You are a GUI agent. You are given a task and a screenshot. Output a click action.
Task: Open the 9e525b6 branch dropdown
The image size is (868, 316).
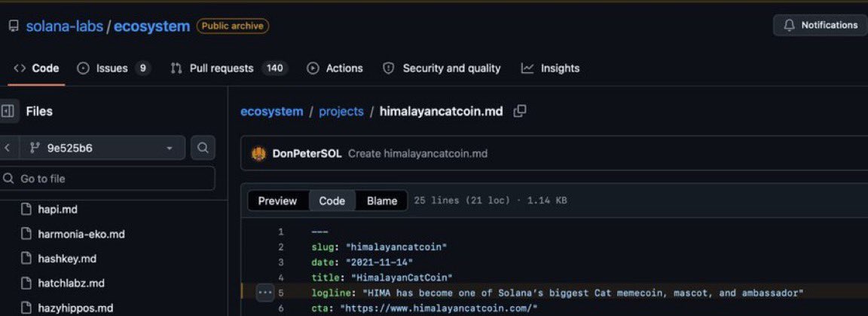click(x=101, y=148)
